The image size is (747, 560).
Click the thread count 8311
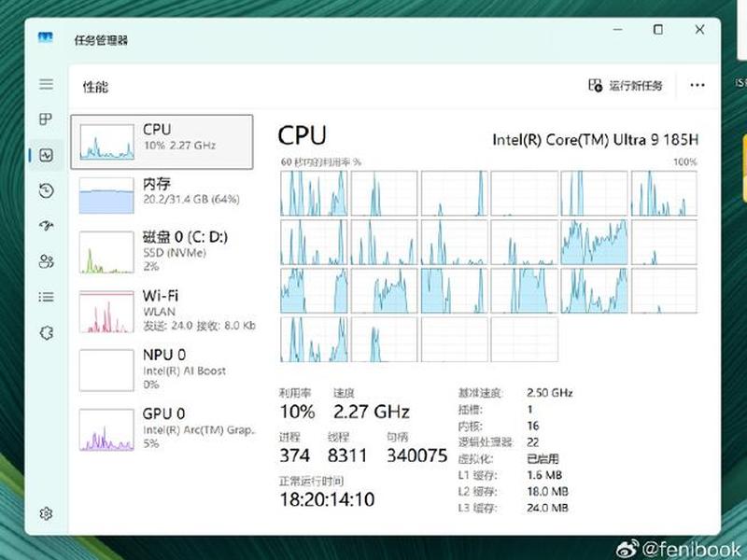tap(347, 455)
